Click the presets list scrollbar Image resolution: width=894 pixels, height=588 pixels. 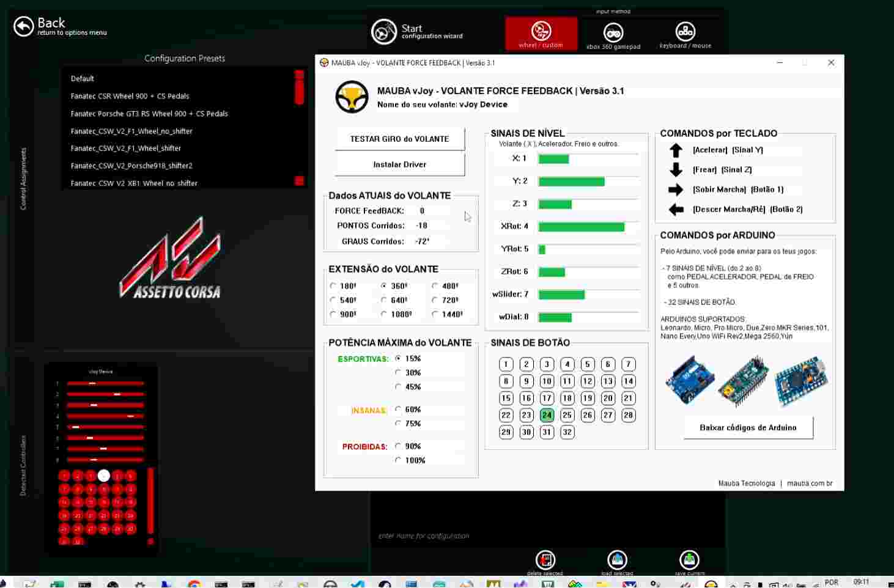point(299,127)
